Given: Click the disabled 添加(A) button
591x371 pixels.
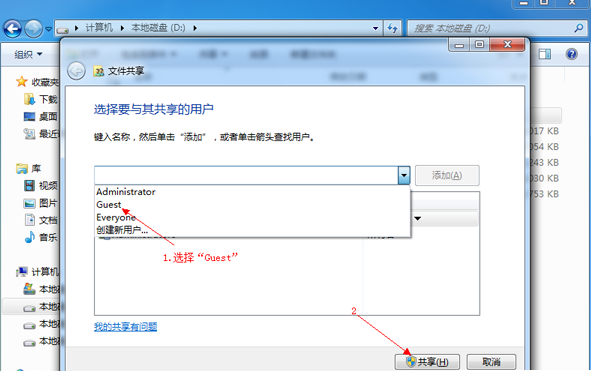Looking at the screenshot, I should tap(447, 175).
